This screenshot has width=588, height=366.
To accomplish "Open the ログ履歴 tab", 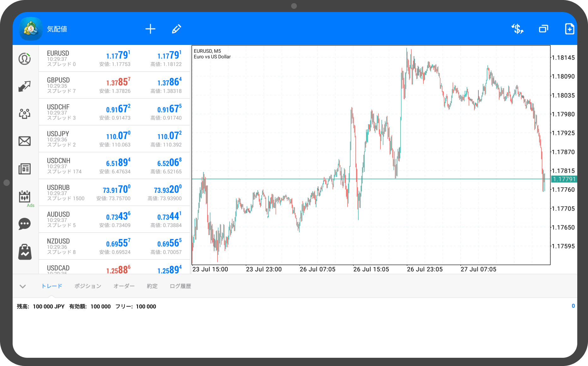I will pyautogui.click(x=180, y=286).
